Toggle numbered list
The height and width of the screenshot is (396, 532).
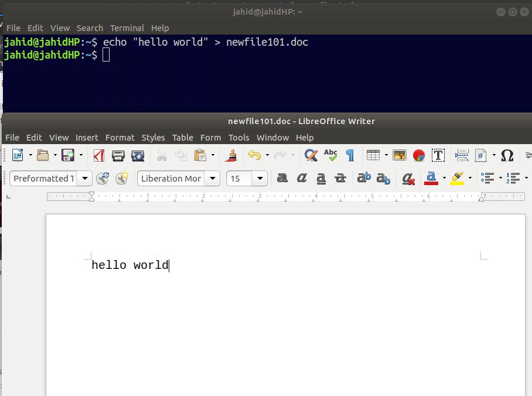coord(513,178)
